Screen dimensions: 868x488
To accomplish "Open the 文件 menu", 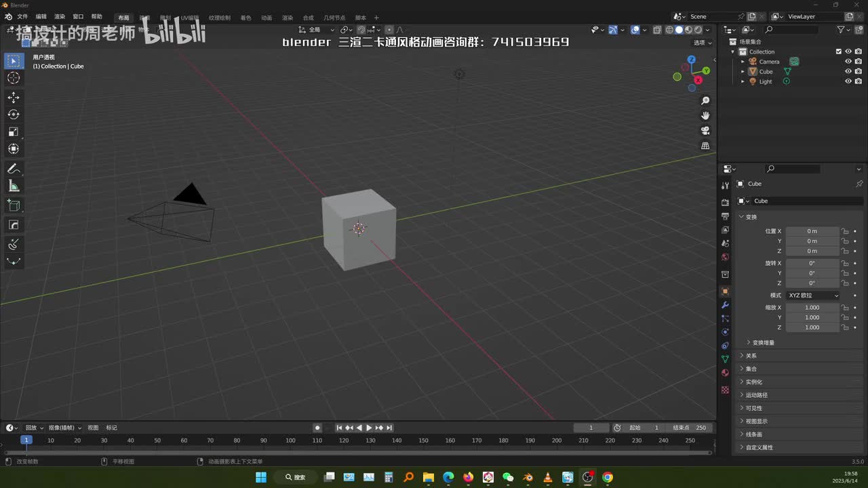I will (22, 17).
